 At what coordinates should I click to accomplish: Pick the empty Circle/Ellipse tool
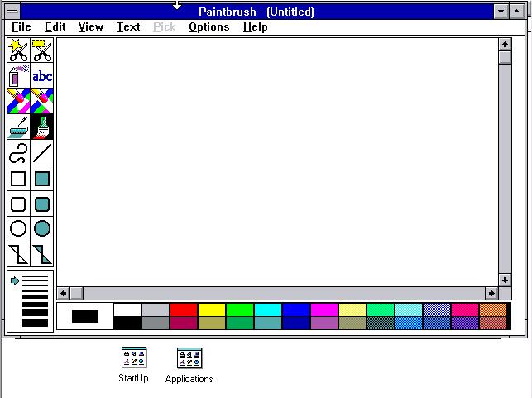coord(17,229)
